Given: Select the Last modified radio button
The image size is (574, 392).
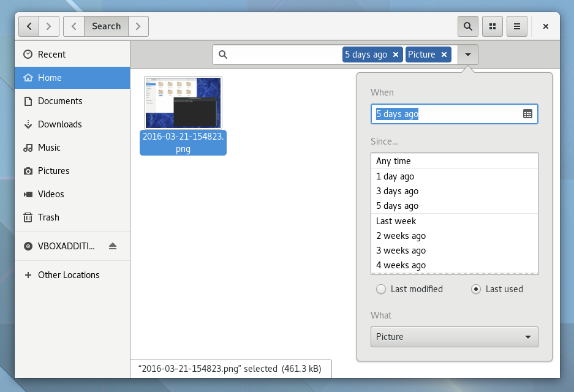Looking at the screenshot, I should pos(381,289).
